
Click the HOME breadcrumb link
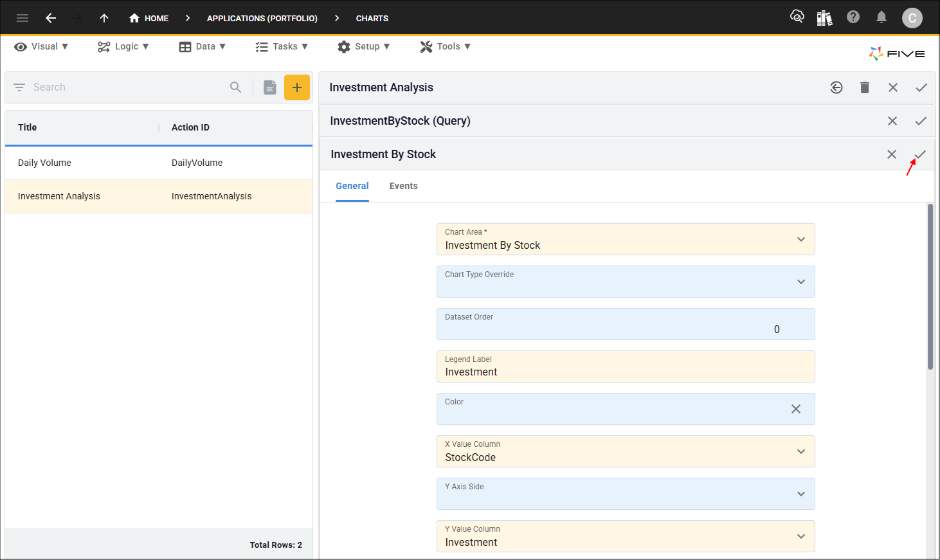pos(149,18)
